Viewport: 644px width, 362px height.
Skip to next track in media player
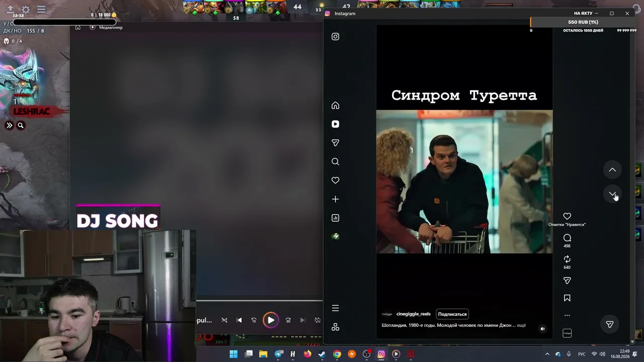click(x=302, y=320)
